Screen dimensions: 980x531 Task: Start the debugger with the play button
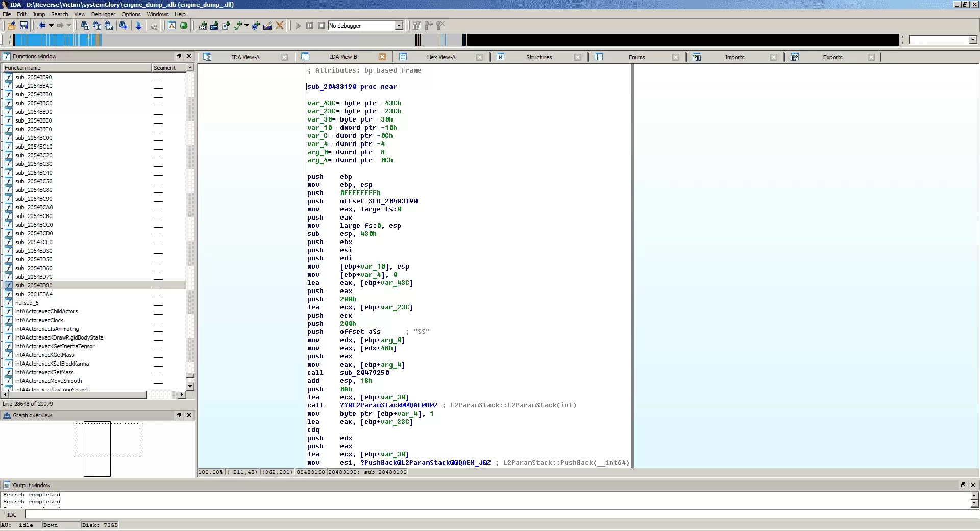298,26
